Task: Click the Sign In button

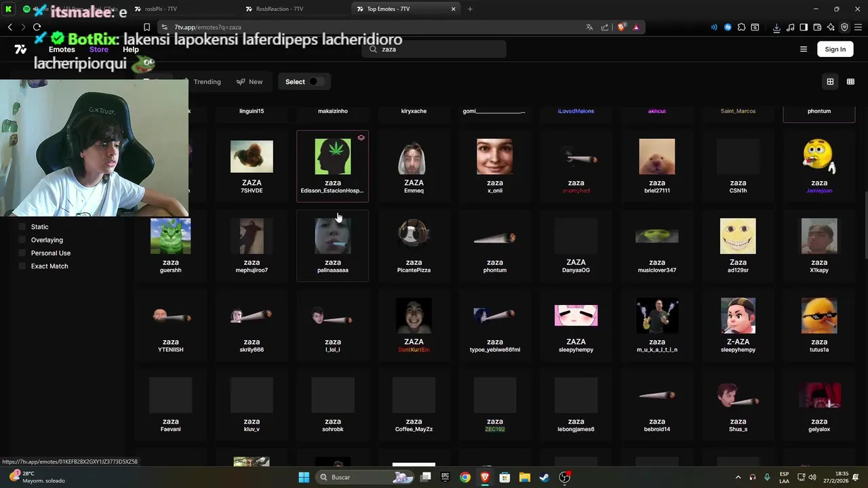Action: click(835, 49)
